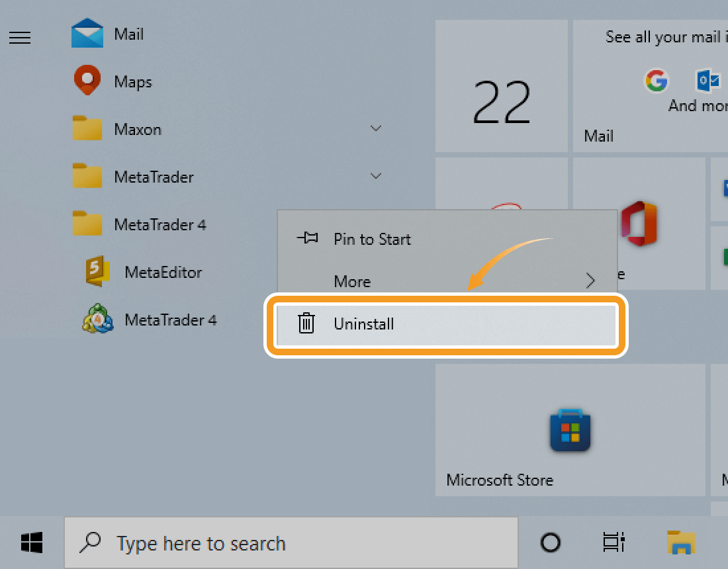Image resolution: width=728 pixels, height=569 pixels.
Task: Launch MetaEditor from the app list
Action: (x=98, y=272)
